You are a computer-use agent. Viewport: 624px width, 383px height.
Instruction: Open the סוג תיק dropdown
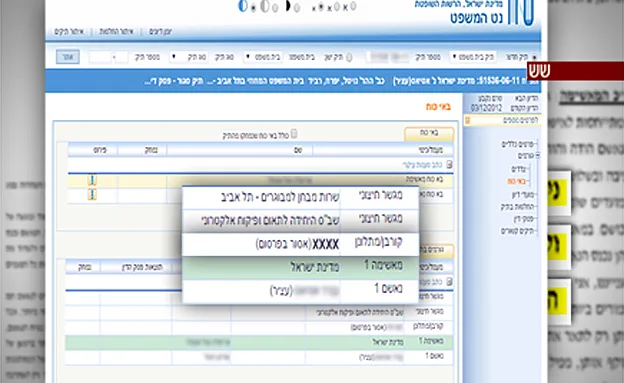coord(189,57)
